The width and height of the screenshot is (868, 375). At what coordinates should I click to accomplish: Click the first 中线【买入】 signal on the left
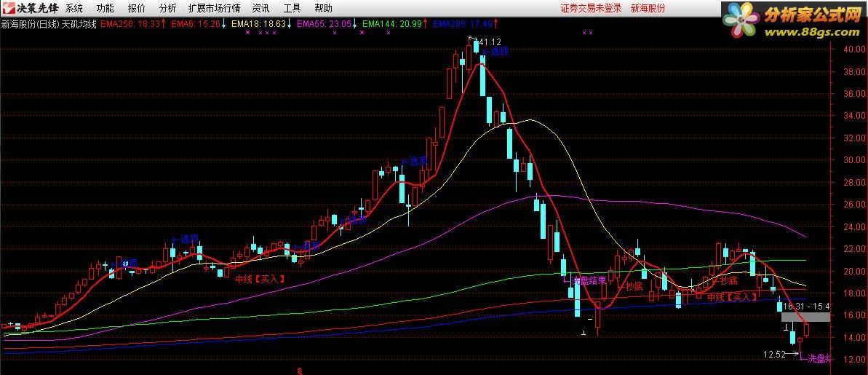260,279
